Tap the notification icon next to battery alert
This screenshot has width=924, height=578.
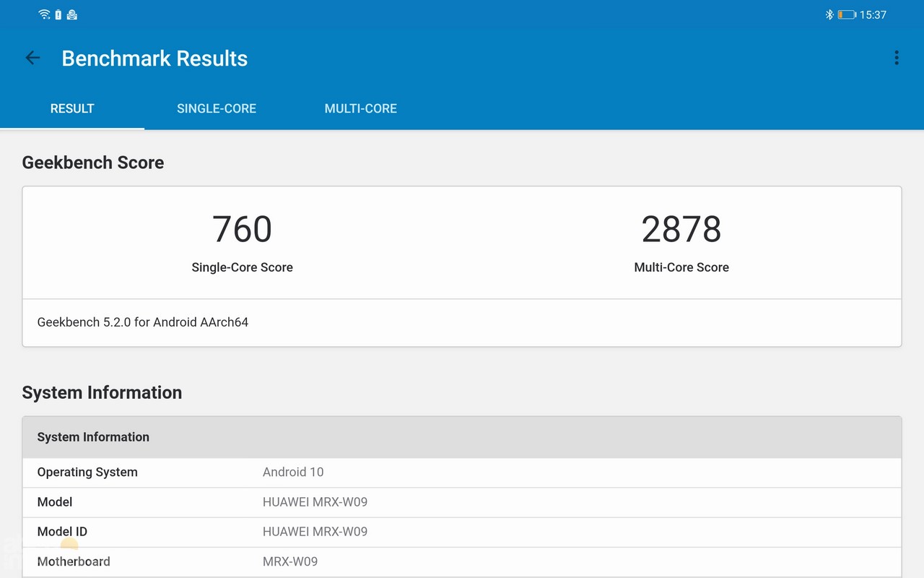[72, 14]
